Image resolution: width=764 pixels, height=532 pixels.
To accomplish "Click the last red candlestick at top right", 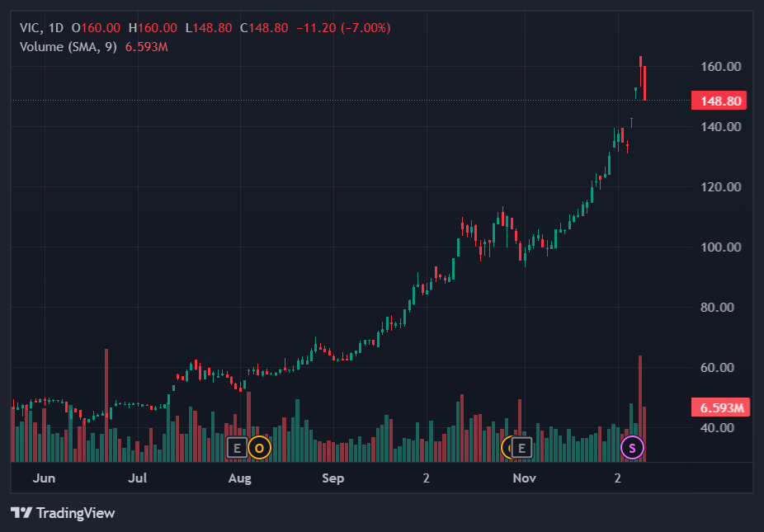I will pyautogui.click(x=644, y=82).
